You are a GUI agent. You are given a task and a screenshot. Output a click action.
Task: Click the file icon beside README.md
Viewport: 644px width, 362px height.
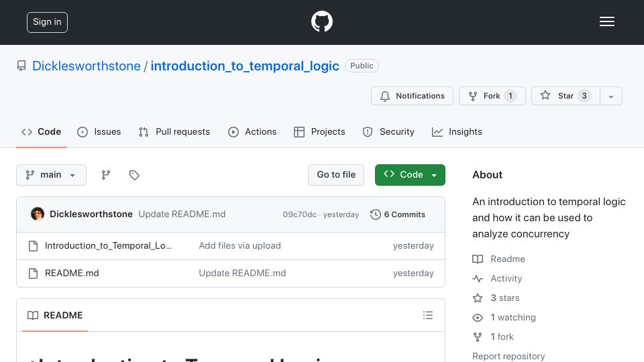[34, 274]
